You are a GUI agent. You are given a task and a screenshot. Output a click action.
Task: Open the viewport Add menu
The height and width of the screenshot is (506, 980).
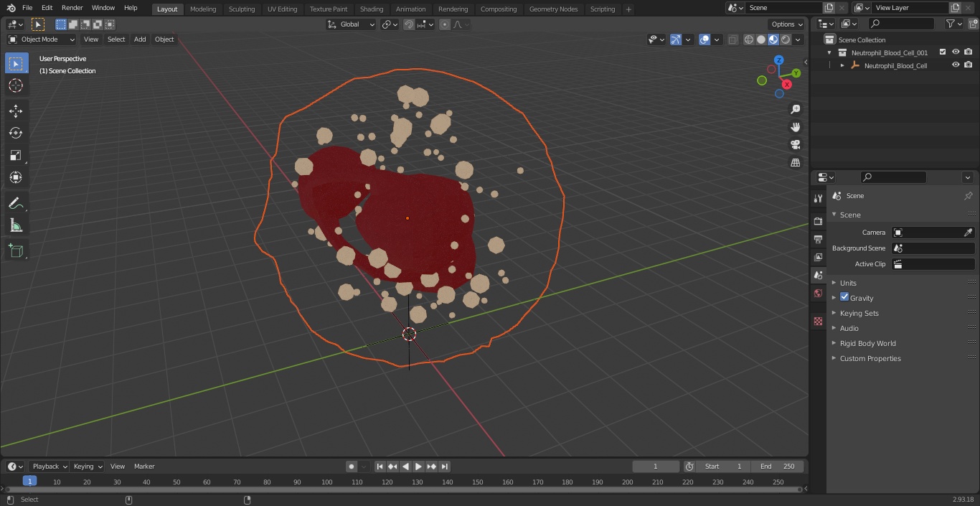click(140, 39)
